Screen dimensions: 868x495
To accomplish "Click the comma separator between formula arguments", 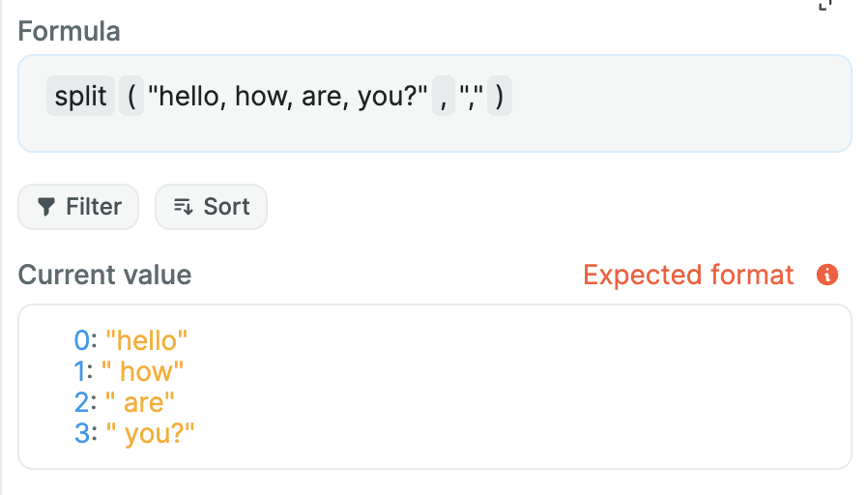I will coord(444,98).
